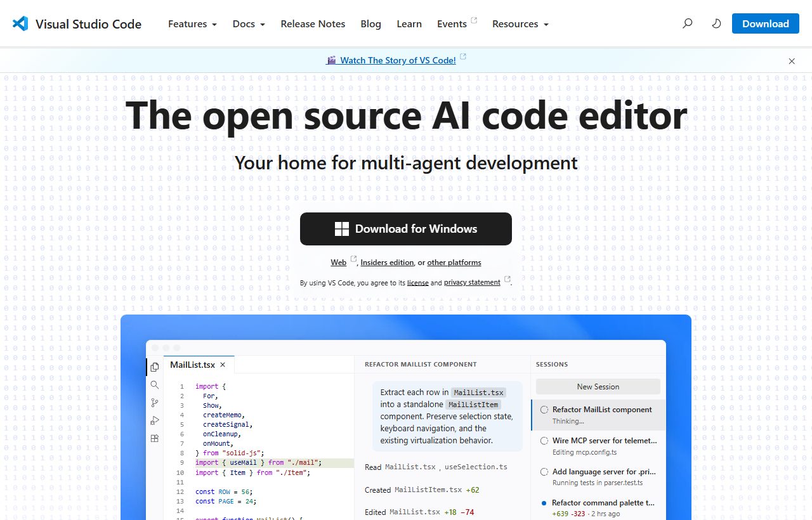Open Source Control icon in editor sidebar
Screen dimensions: 812x520
[x=155, y=403]
